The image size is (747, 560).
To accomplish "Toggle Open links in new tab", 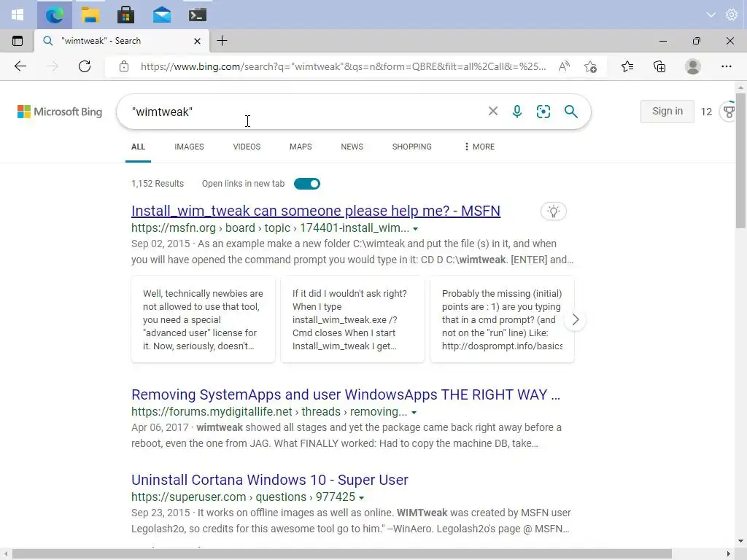I will pyautogui.click(x=307, y=184).
